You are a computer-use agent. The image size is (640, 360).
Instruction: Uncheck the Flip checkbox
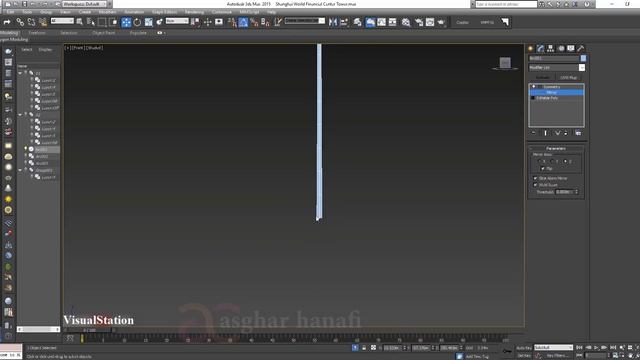click(x=543, y=168)
